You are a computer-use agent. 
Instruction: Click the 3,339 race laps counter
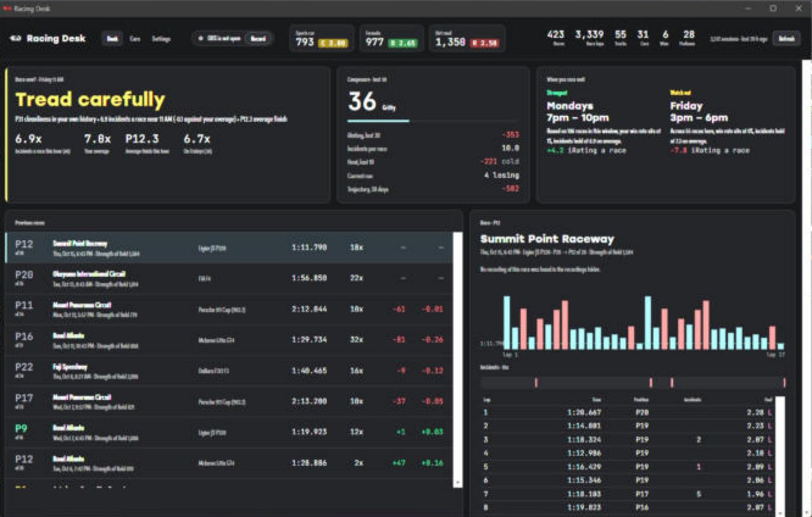589,37
